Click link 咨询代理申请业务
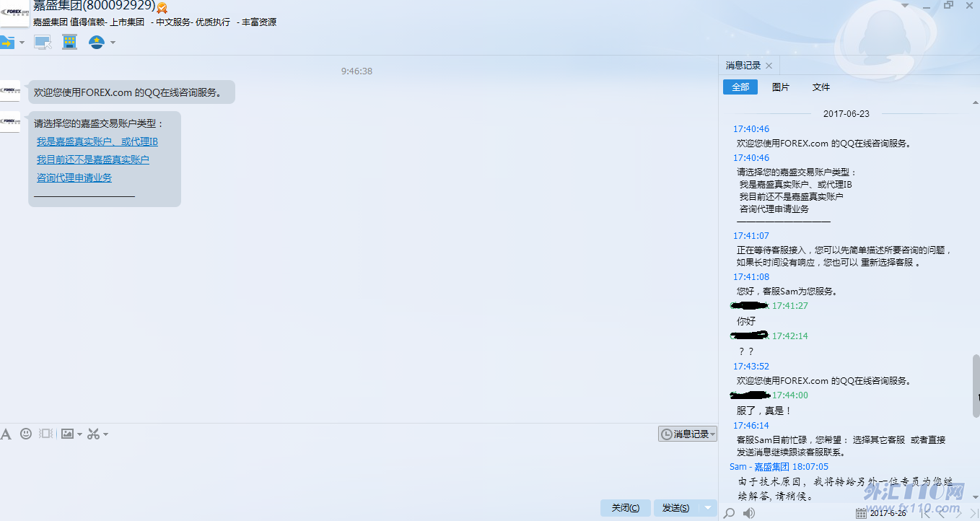The width and height of the screenshot is (980, 521). click(74, 178)
